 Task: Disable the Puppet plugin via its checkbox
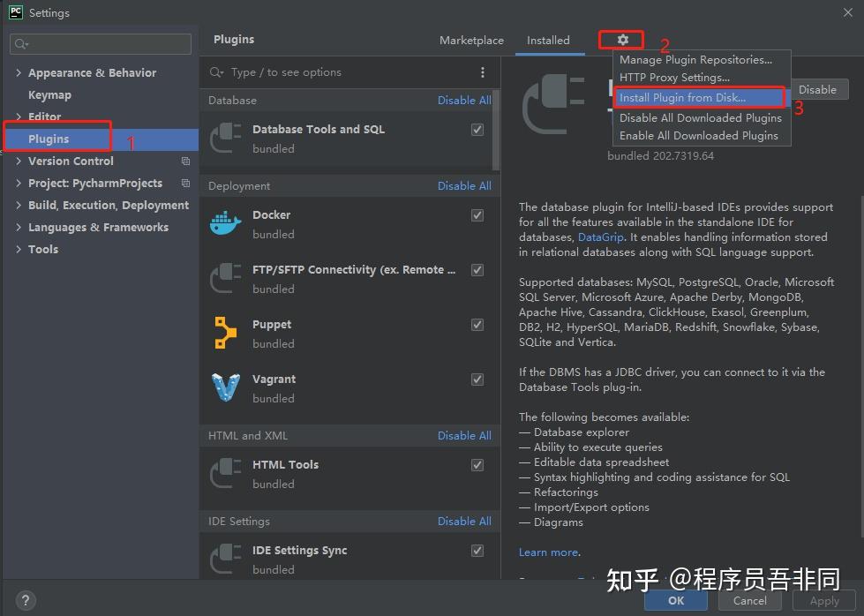tap(477, 325)
